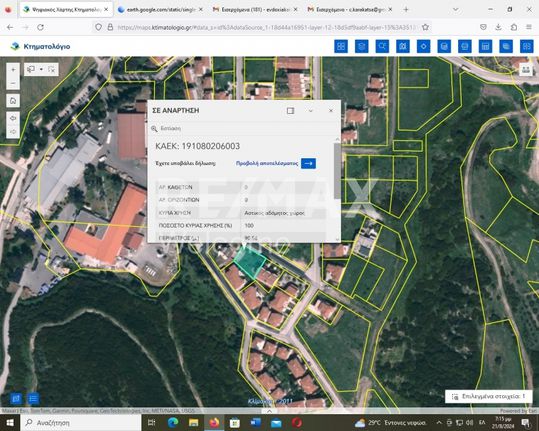Select the KAEK 191080206003 text
The height and width of the screenshot is (431, 539).
pos(198,146)
